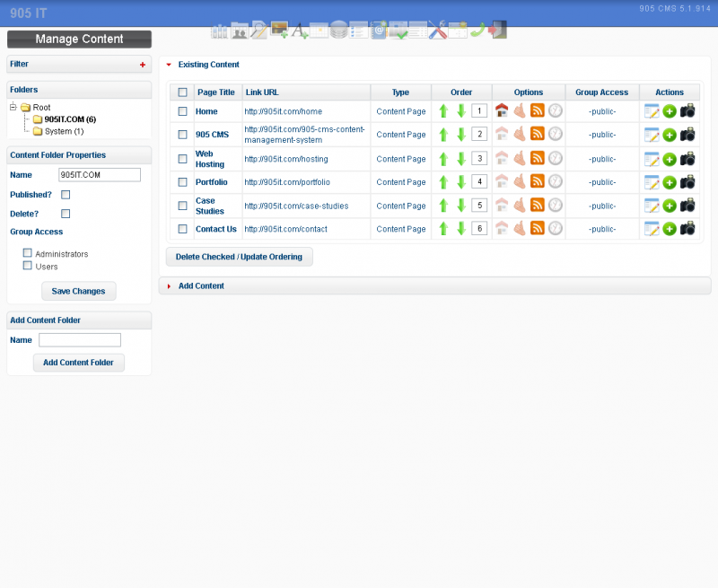Expand the Add Content section
The height and width of the screenshot is (588, 718).
pos(169,286)
